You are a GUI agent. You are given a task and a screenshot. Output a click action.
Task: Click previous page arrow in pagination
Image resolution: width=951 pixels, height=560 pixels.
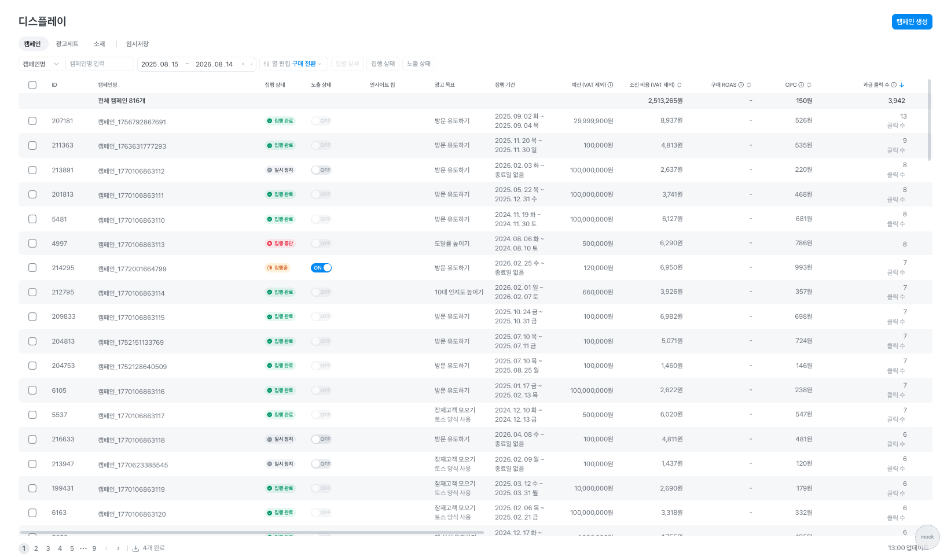(x=106, y=548)
